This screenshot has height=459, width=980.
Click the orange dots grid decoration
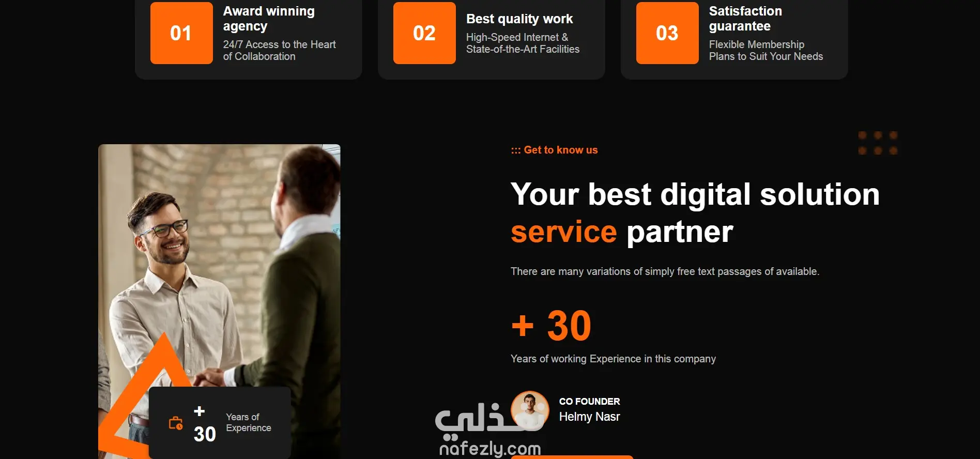878,143
